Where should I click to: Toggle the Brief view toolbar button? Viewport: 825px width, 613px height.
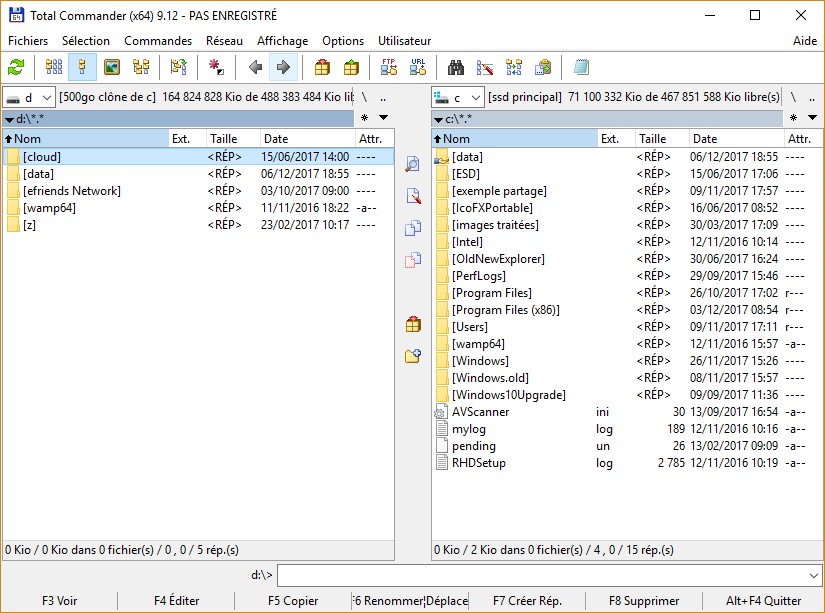(54, 67)
